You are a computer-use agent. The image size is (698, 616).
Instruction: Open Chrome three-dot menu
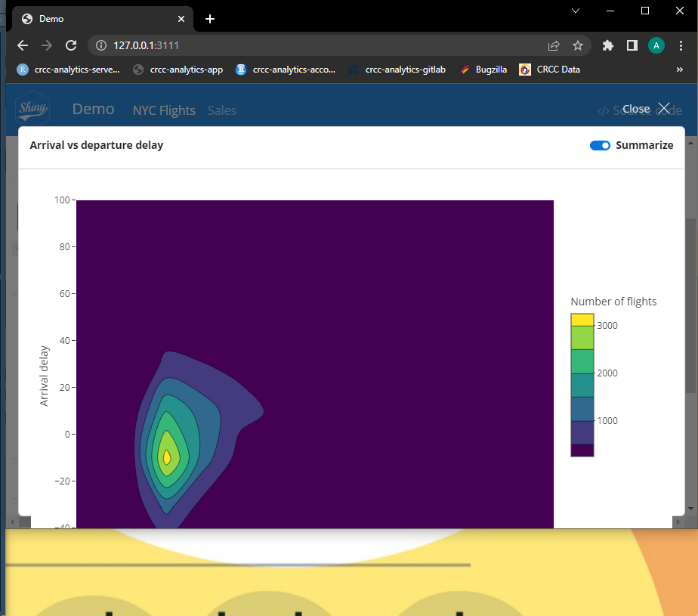click(681, 45)
